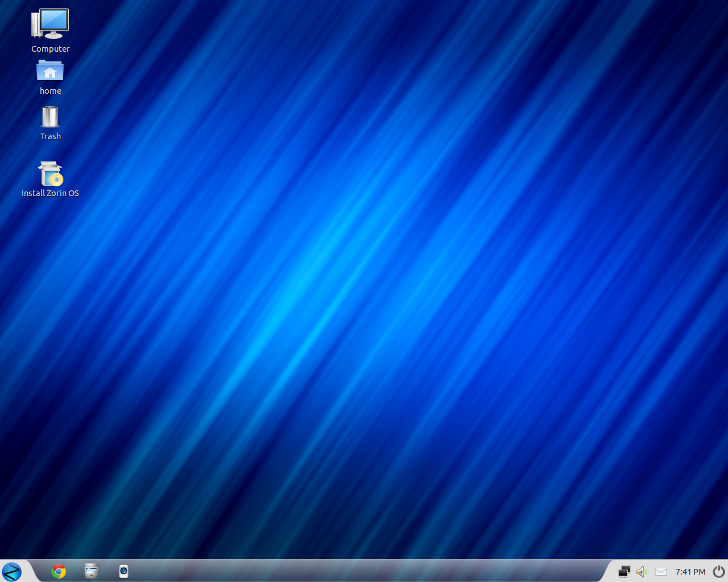Viewport: 728px width, 582px height.
Task: Show the calendar from the 7:41 PM clock
Action: (x=690, y=572)
